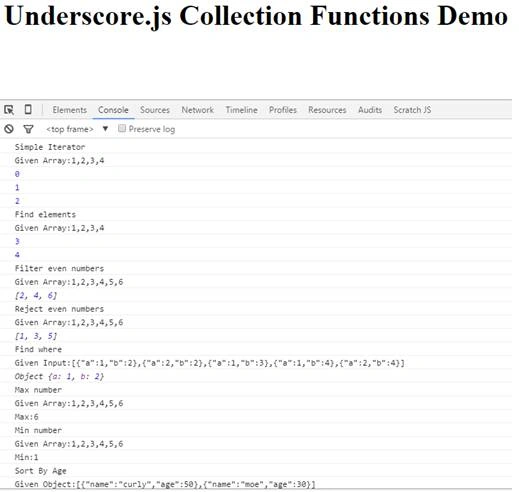519x492 pixels.
Task: Select the blue logged value 3
Action: 17,241
